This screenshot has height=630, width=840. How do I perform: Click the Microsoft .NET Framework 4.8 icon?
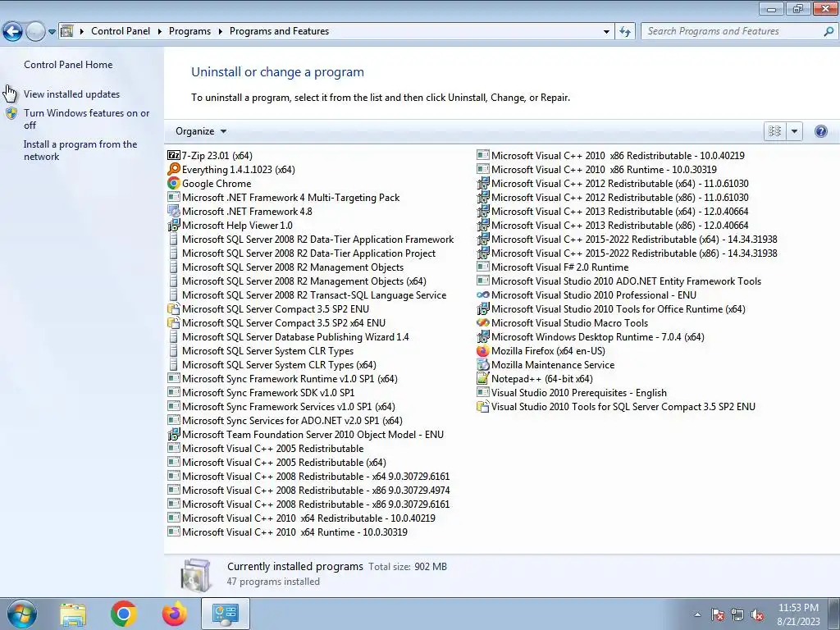pyautogui.click(x=174, y=211)
